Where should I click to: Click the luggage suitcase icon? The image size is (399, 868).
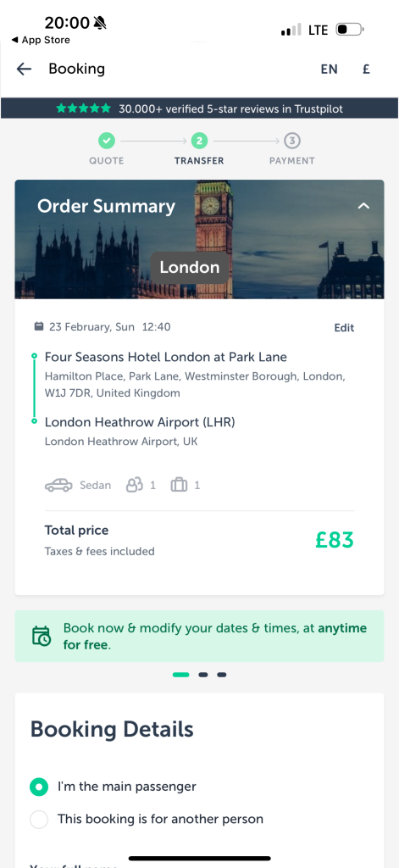click(x=179, y=486)
